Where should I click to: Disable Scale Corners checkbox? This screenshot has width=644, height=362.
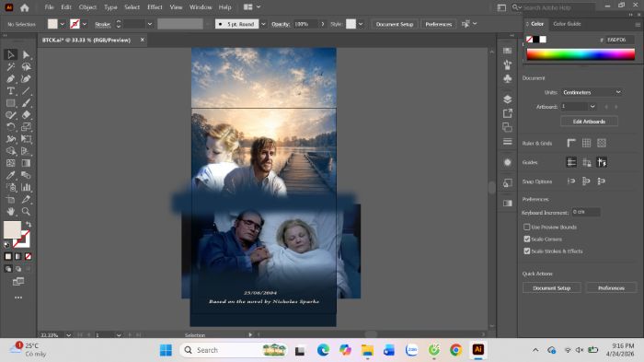tap(526, 239)
